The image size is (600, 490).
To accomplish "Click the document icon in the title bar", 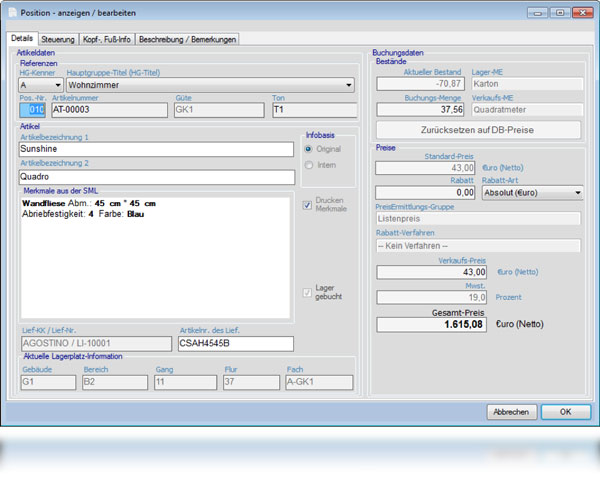I will pyautogui.click(x=12, y=12).
